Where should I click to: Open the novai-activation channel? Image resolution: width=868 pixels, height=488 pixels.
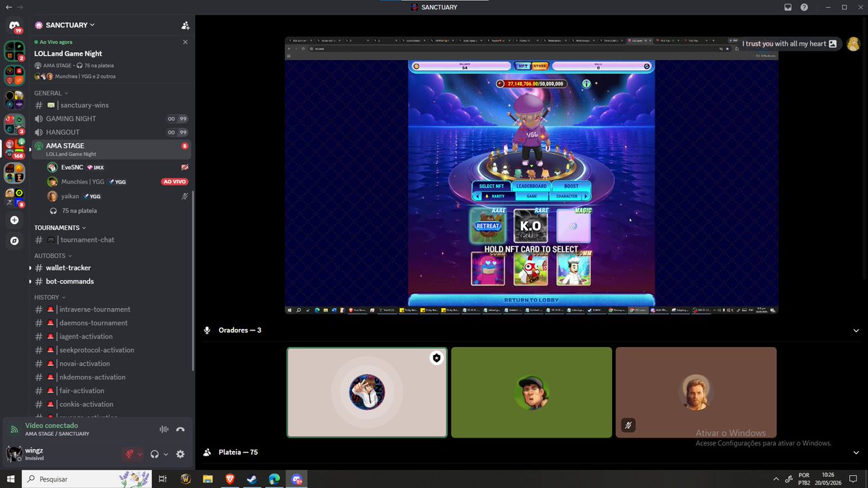[x=111, y=364]
